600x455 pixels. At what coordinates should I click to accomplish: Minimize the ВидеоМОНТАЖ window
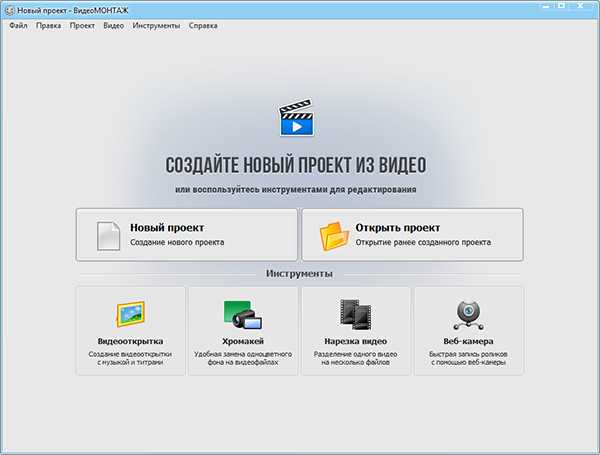[x=546, y=5]
